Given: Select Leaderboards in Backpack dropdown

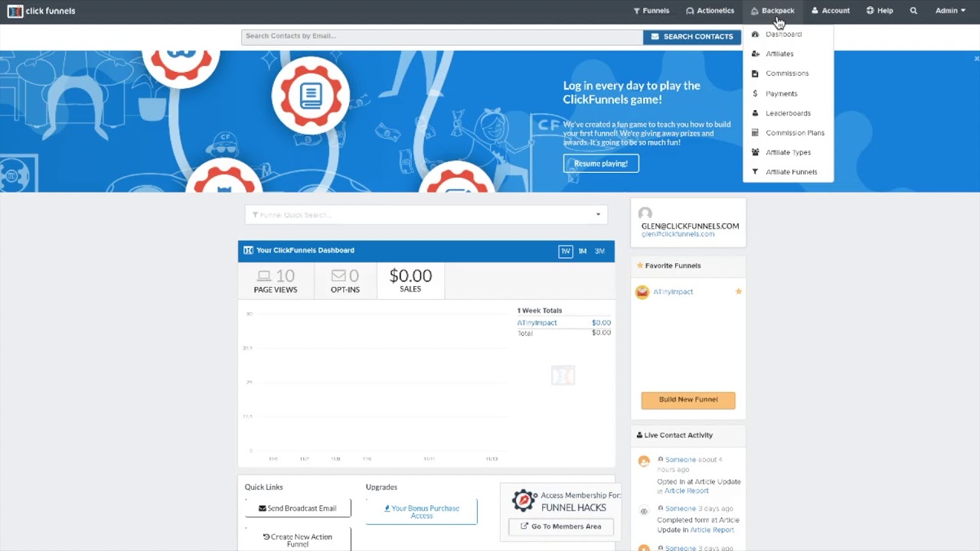Looking at the screenshot, I should (788, 113).
